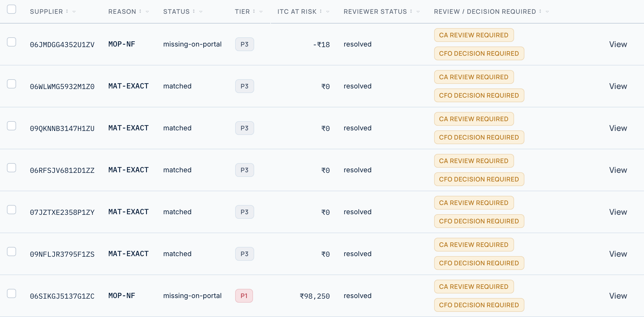
Task: Select row checkbox for 09QKNNB3147H1ZU
Action: click(x=11, y=126)
